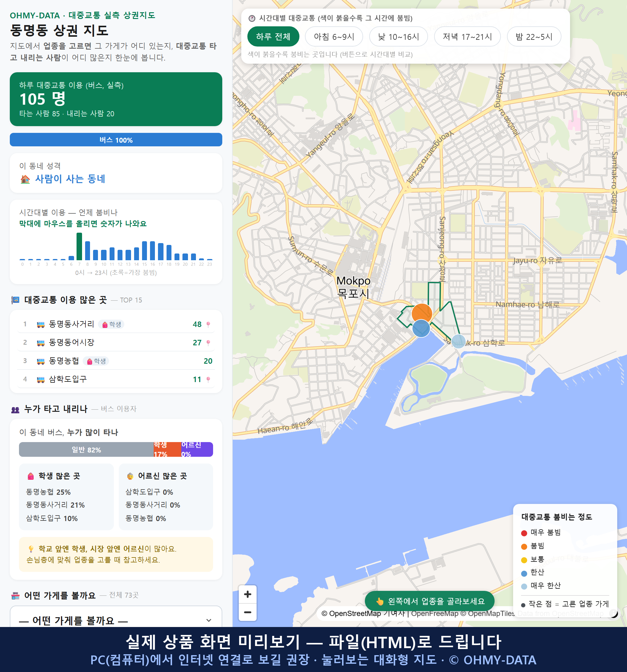
Task: Click the bus-stop icon beside 대중교통 이용 많은 곳
Action: (16, 300)
